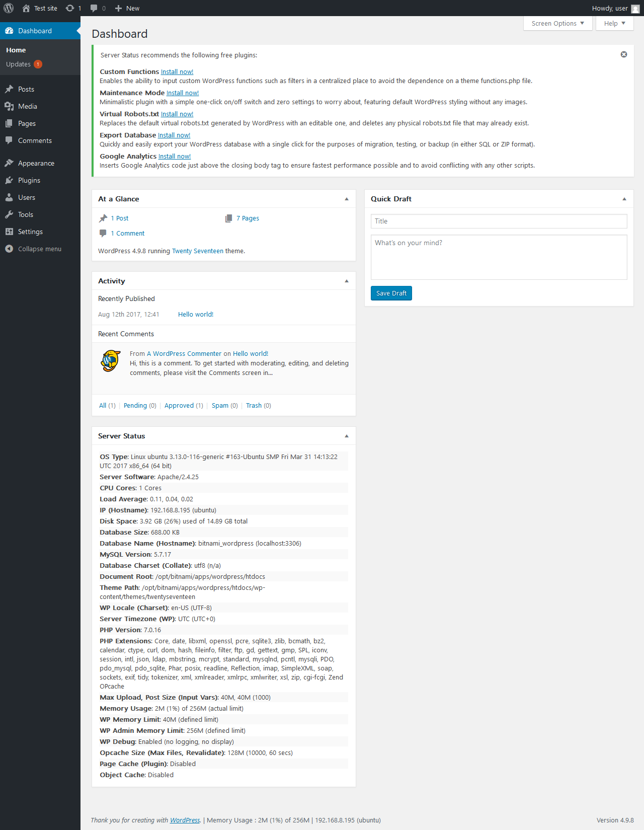The image size is (644, 830).
Task: Click the Users person icon in sidebar
Action: point(9,197)
